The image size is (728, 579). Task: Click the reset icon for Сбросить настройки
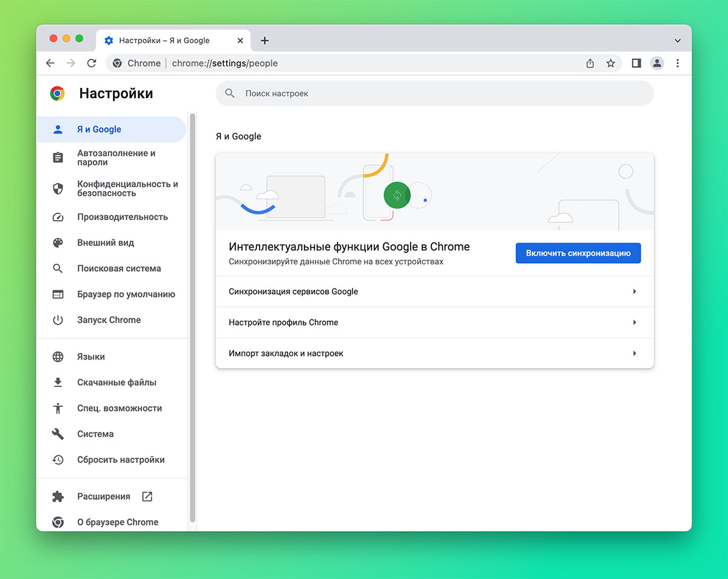(x=58, y=460)
